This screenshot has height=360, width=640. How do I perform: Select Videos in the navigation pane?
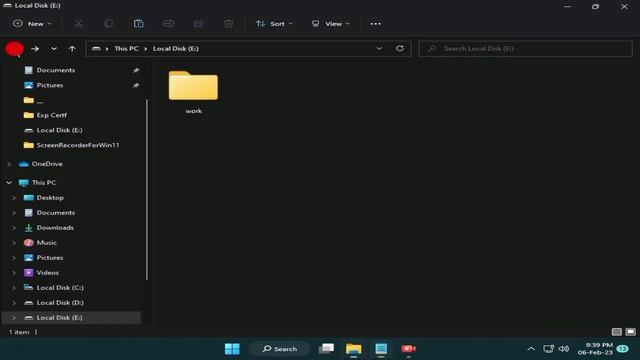click(47, 273)
